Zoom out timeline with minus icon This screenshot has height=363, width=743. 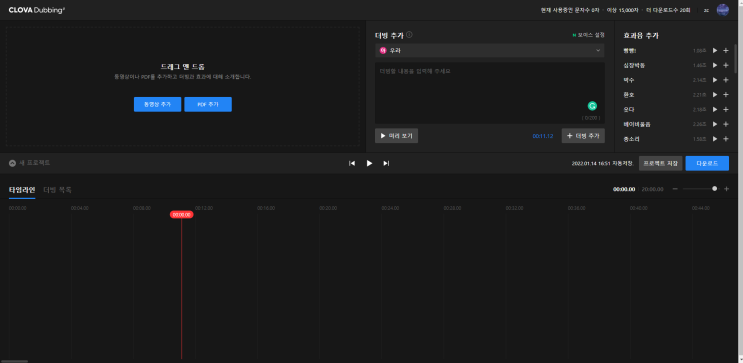click(x=675, y=189)
